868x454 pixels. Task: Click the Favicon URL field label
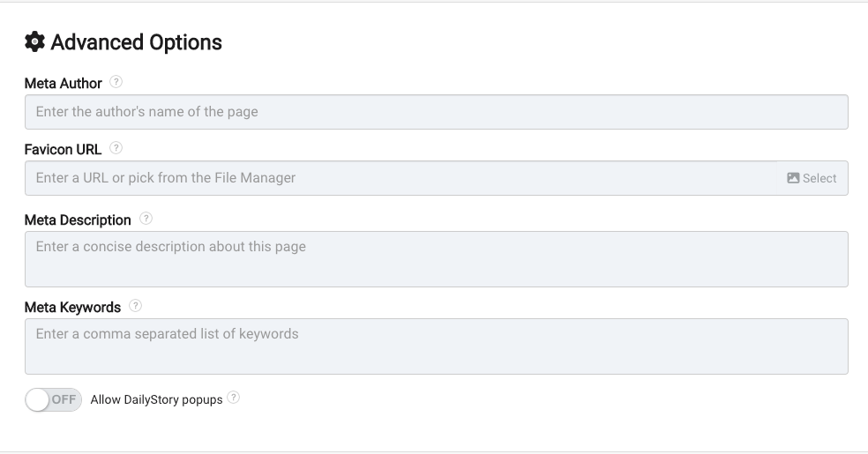pos(64,150)
